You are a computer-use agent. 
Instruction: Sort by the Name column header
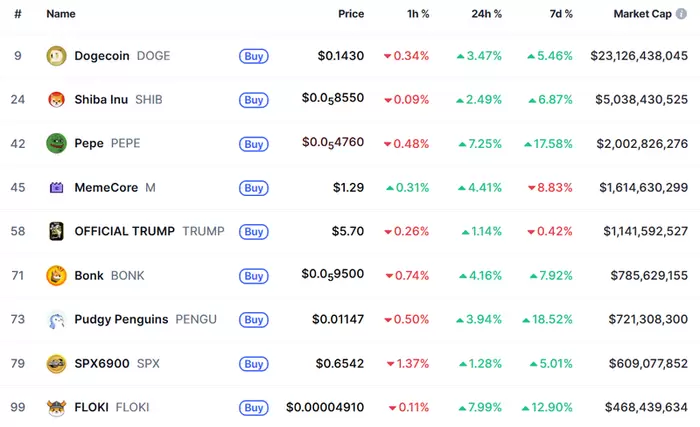[x=61, y=14]
